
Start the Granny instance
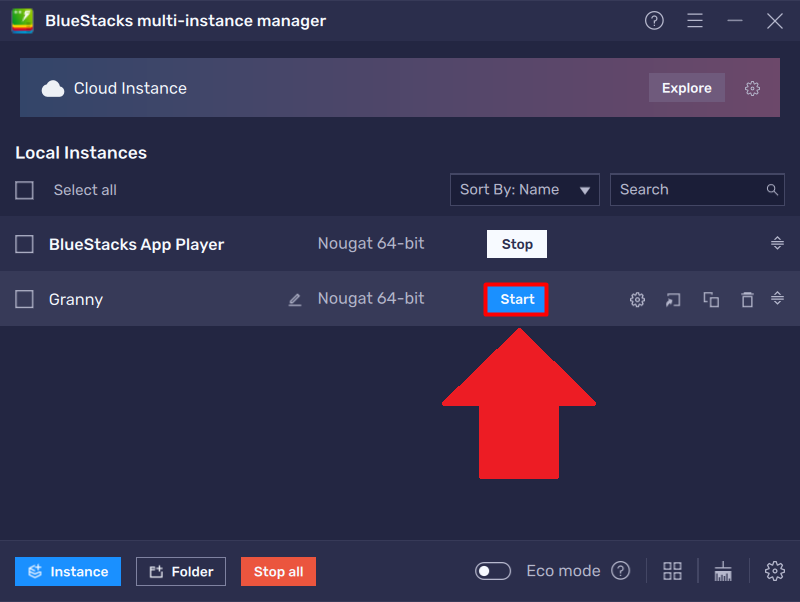516,299
